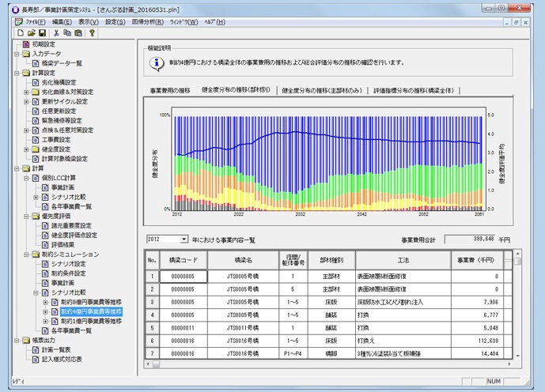Screen dimensions: 545x392
Task: Expand the 健全度設定 node
Action: click(x=26, y=149)
